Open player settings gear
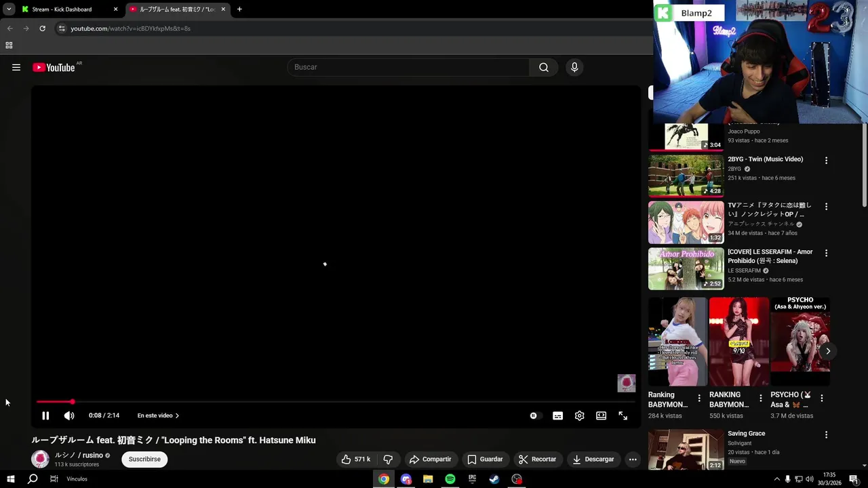 pyautogui.click(x=579, y=415)
